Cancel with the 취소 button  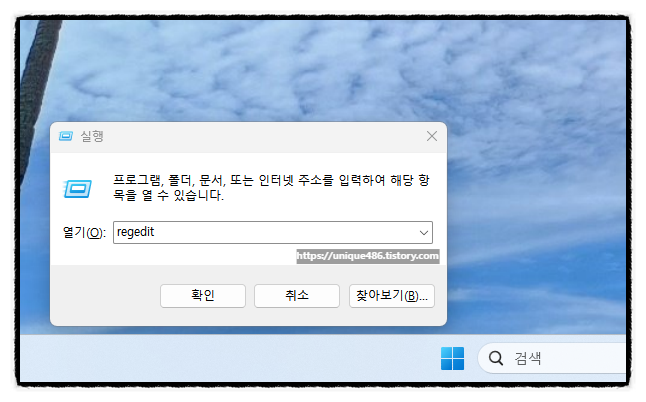[x=297, y=296]
